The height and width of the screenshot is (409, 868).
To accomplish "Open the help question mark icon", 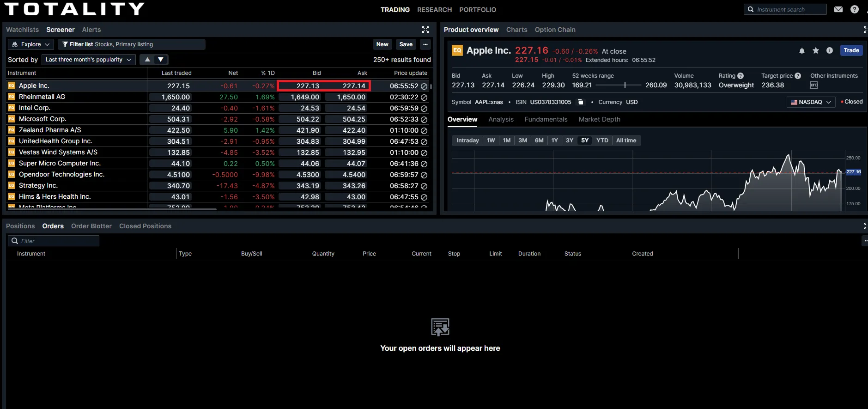I will [x=855, y=9].
